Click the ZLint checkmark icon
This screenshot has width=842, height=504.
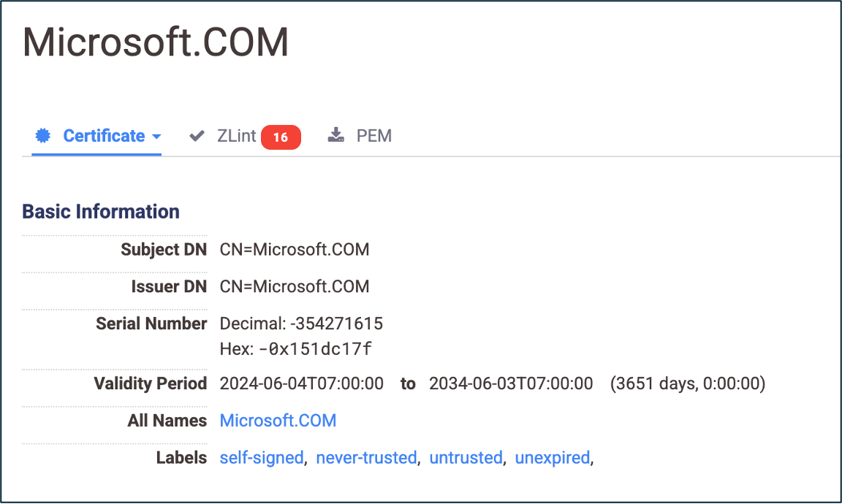pyautogui.click(x=196, y=136)
